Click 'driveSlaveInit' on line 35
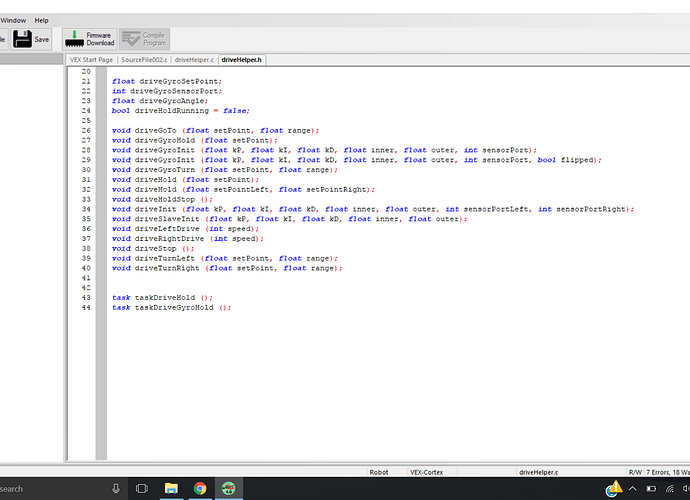This screenshot has height=500, width=690. pos(167,219)
